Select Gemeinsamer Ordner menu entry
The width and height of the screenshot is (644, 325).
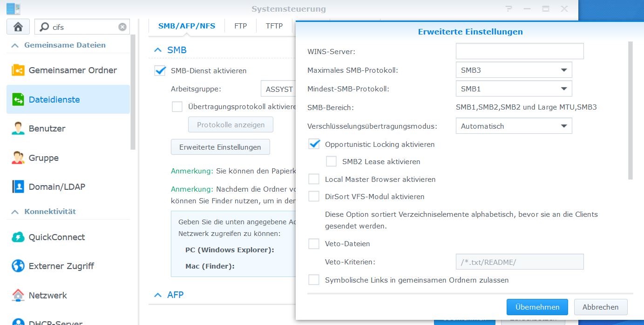[68, 70]
